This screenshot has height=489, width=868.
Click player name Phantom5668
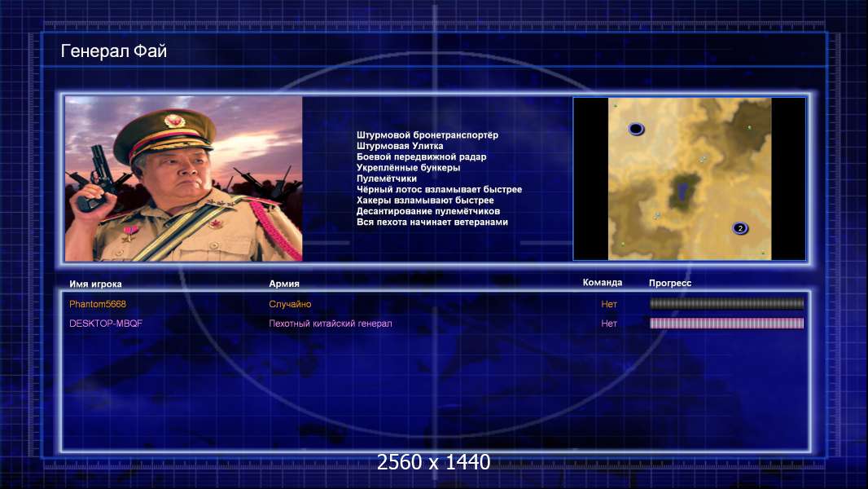pyautogui.click(x=98, y=304)
